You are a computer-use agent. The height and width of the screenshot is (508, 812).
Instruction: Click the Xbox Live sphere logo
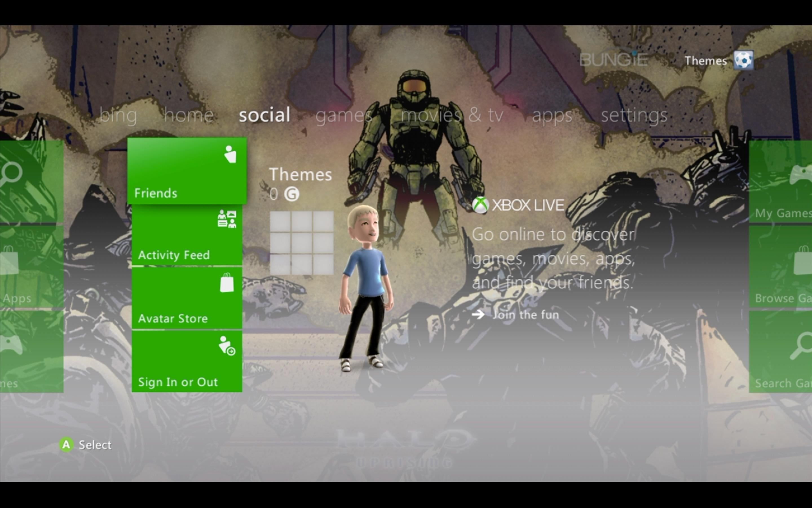click(480, 205)
